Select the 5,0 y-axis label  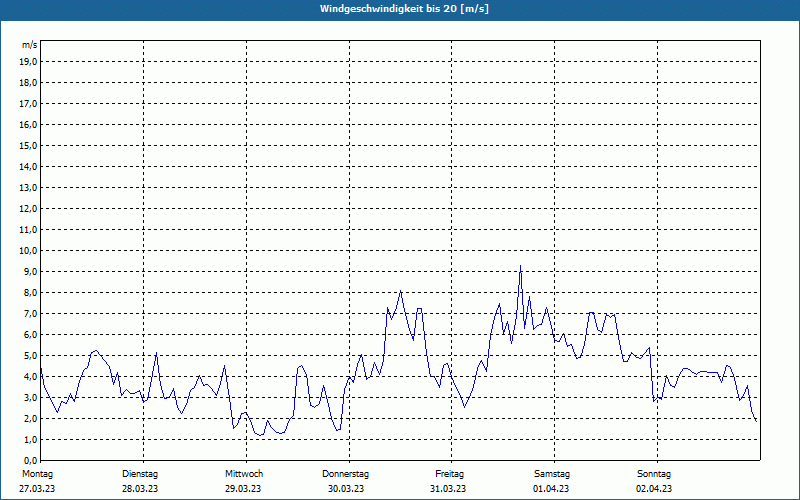(30, 356)
